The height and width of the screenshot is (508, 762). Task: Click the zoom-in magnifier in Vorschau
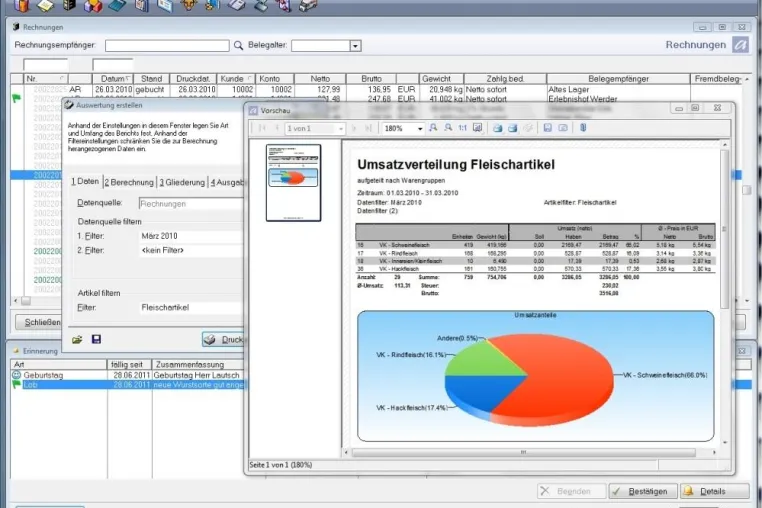coord(433,128)
